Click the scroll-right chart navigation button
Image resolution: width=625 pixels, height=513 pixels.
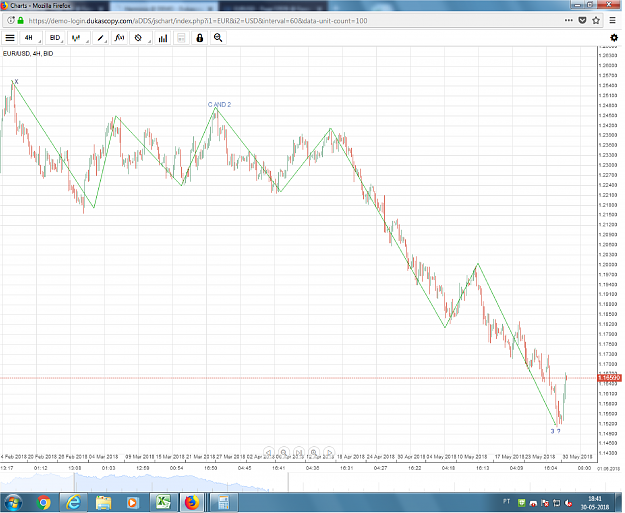pos(329,452)
